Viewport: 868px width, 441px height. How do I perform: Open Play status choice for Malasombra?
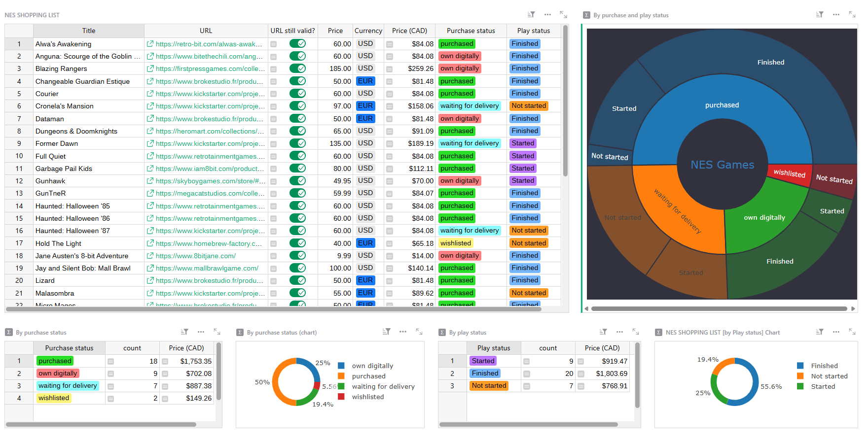[x=529, y=293]
